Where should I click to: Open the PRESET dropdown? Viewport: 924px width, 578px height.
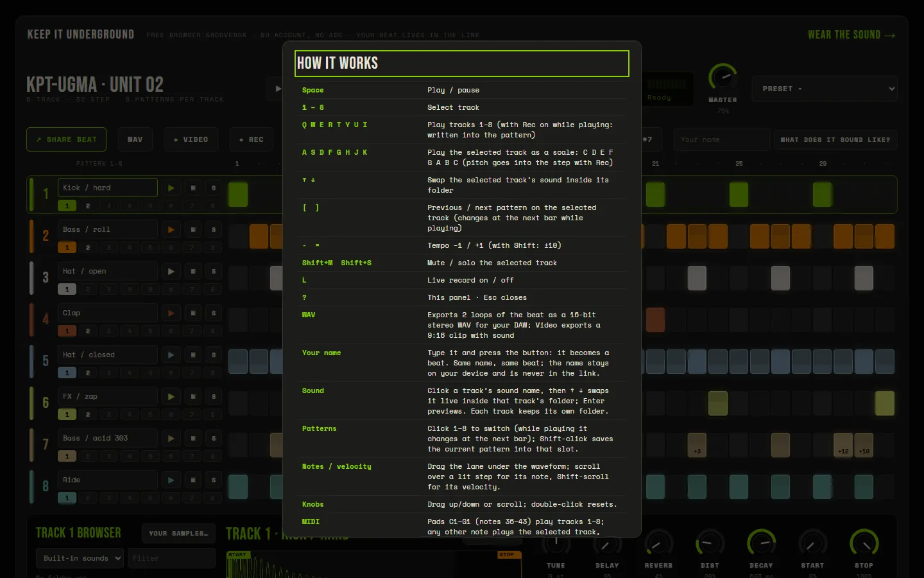[x=825, y=89]
